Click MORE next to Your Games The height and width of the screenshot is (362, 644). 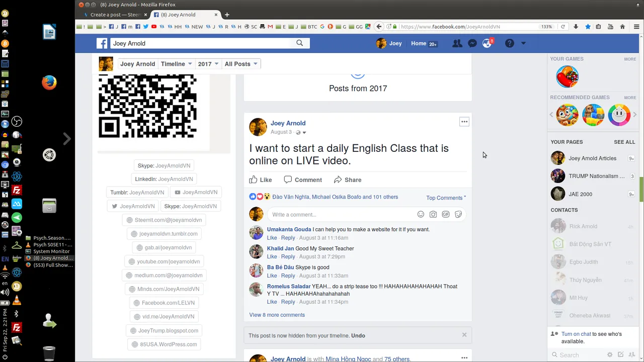pyautogui.click(x=630, y=59)
